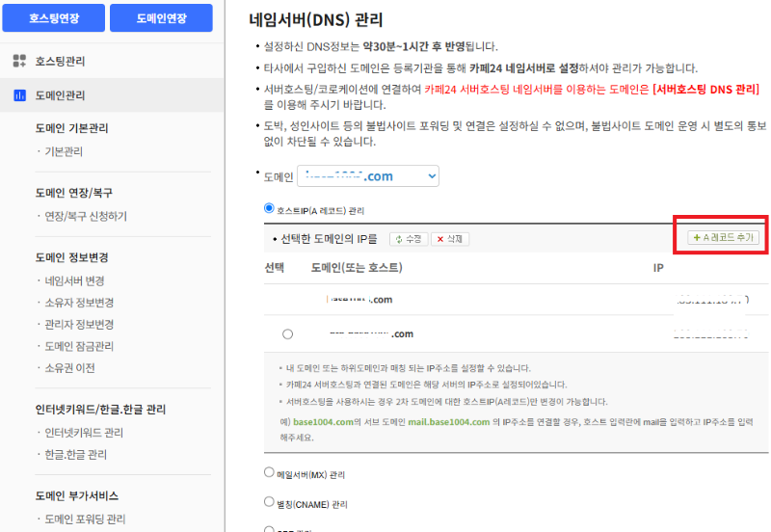This screenshot has width=771, height=532.
Task: Click the 도메인 기본관리 heading
Action: (x=71, y=128)
